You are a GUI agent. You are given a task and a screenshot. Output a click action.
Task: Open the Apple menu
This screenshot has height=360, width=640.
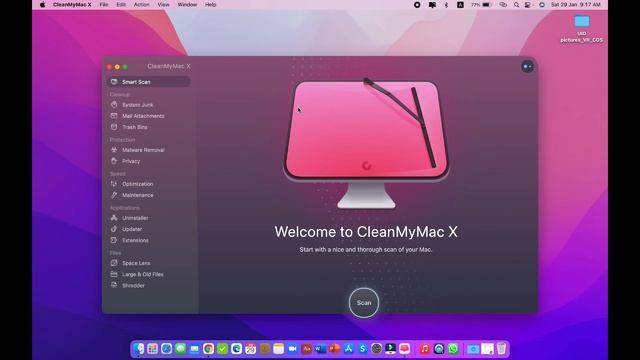(x=42, y=4)
